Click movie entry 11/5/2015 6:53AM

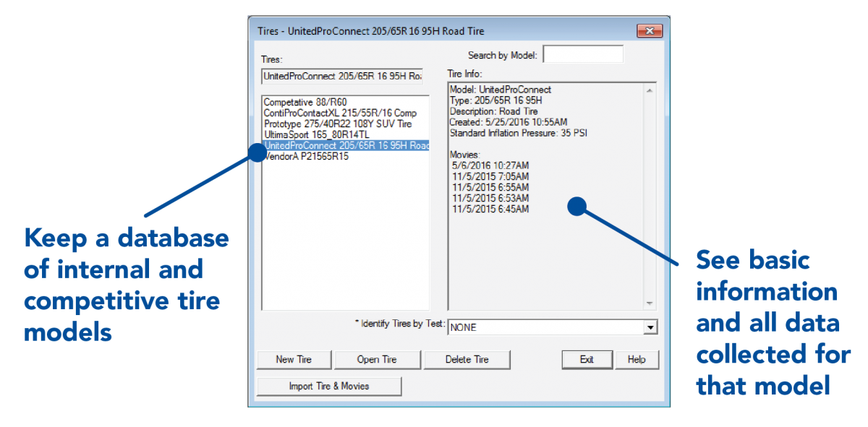[x=490, y=198]
